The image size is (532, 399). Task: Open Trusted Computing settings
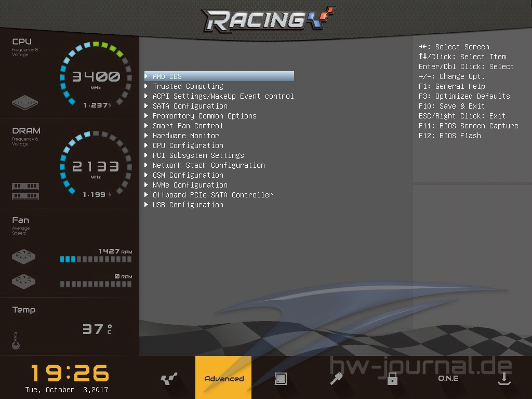click(188, 86)
